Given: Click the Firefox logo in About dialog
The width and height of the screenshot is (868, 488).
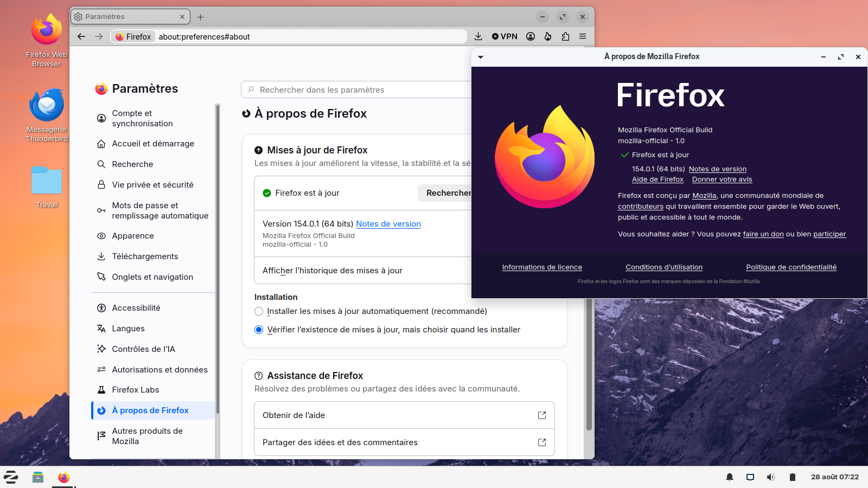Looking at the screenshot, I should click(x=545, y=157).
